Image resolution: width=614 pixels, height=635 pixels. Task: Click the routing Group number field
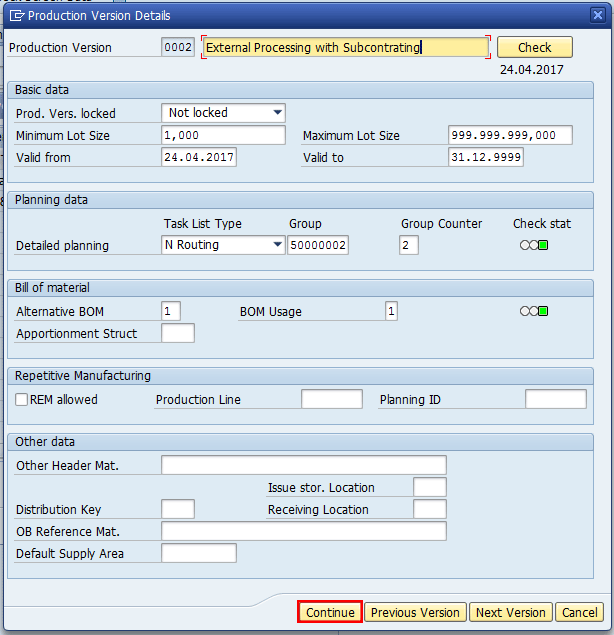click(317, 245)
